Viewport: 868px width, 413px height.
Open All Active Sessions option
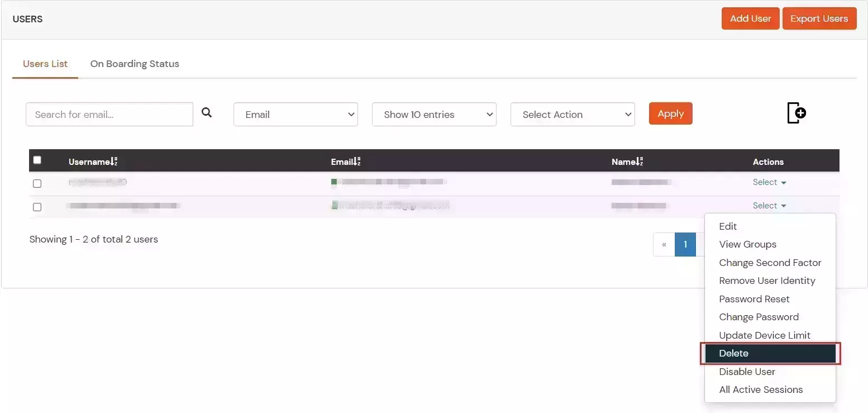[770, 390]
